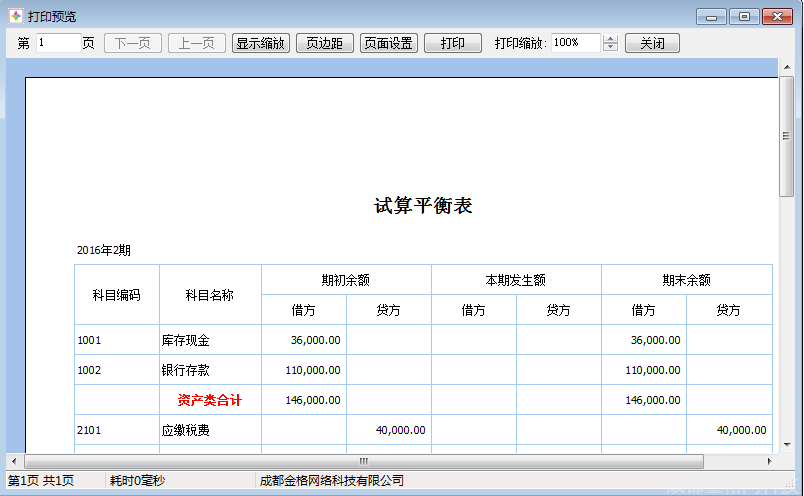
Task: Go to next page with 下一页
Action: [x=133, y=43]
